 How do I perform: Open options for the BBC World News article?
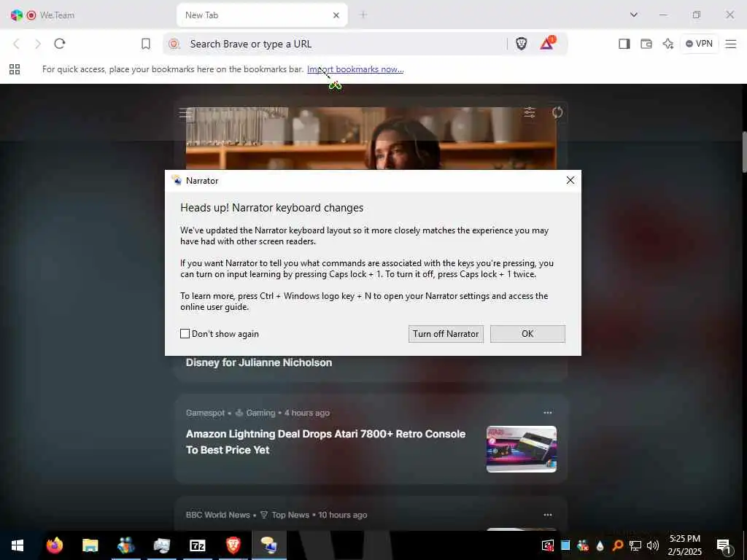coord(548,515)
